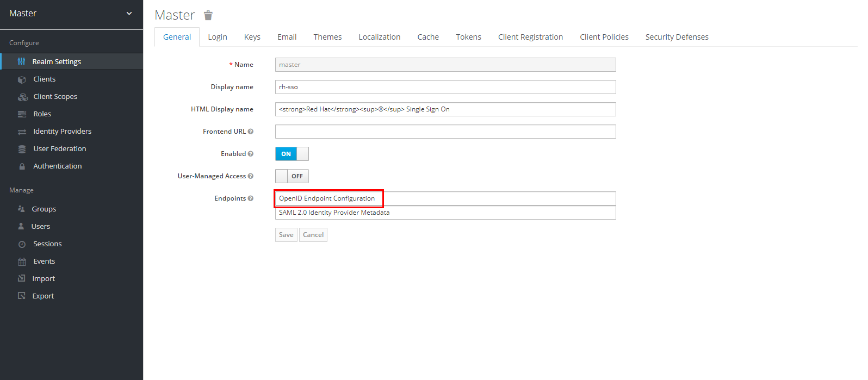Click the Clients cube icon in sidebar
This screenshot has width=868, height=380.
pyautogui.click(x=22, y=79)
